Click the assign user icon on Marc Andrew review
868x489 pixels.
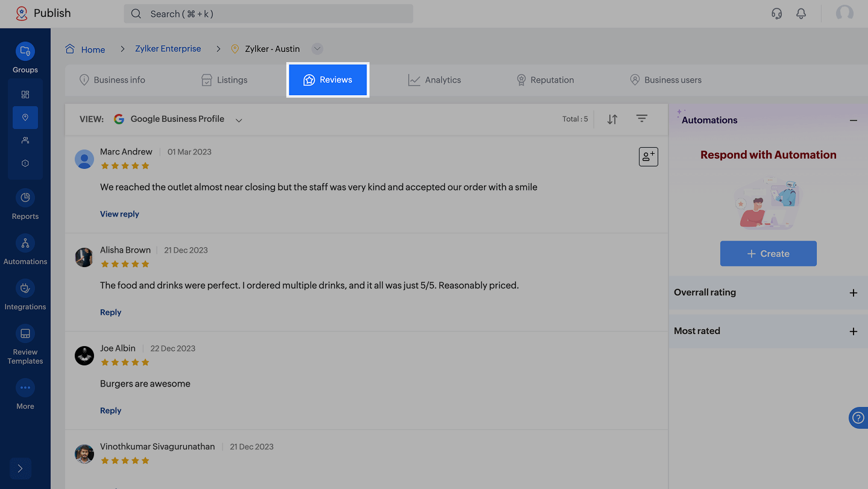(649, 157)
